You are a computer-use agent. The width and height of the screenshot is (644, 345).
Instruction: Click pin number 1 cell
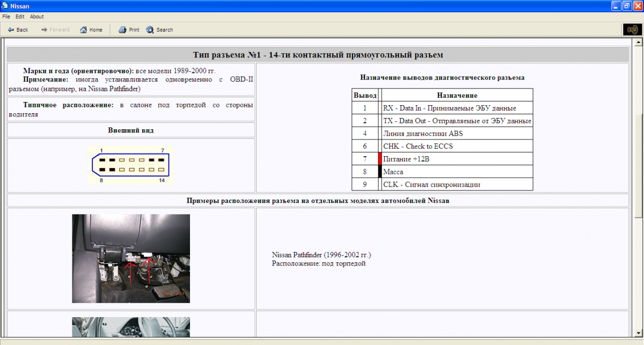click(x=365, y=108)
